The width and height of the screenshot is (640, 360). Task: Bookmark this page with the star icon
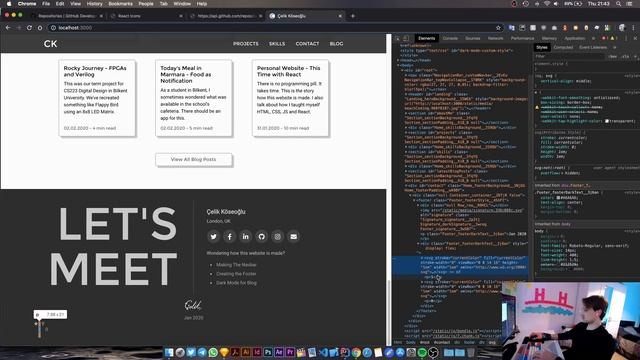tap(498, 28)
